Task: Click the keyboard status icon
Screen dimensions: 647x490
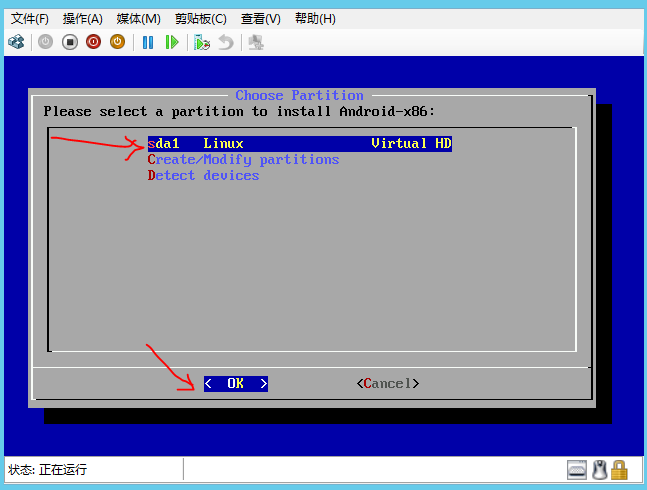Action: tap(576, 470)
